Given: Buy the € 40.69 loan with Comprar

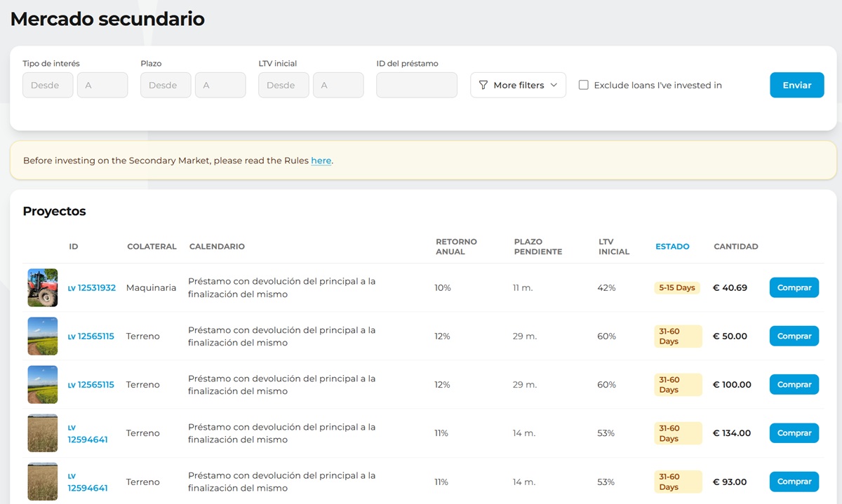Looking at the screenshot, I should [x=794, y=287].
